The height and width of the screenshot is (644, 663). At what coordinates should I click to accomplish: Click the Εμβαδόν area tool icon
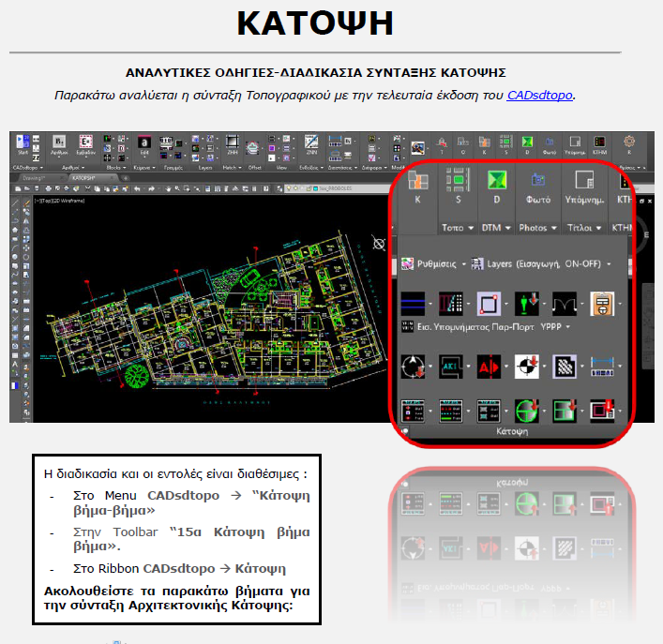(x=85, y=142)
